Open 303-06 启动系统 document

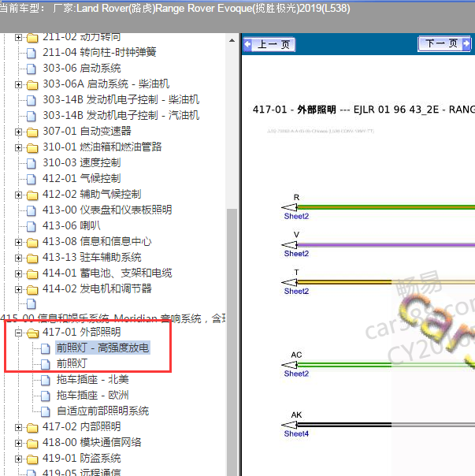coord(82,68)
